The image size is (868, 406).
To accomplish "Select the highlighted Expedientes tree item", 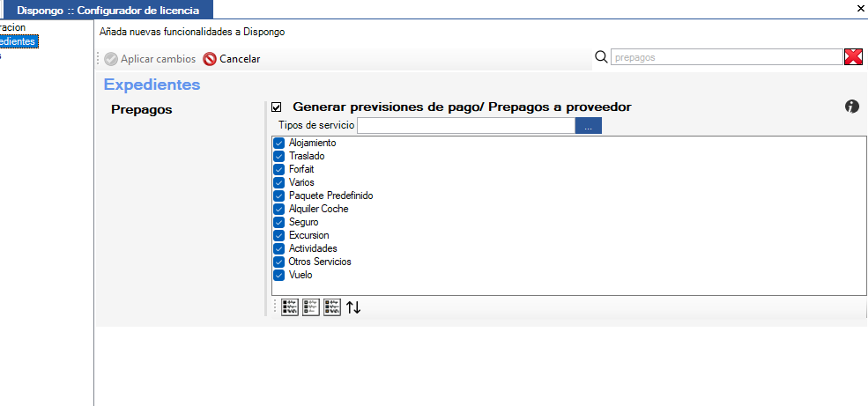I will [x=19, y=41].
